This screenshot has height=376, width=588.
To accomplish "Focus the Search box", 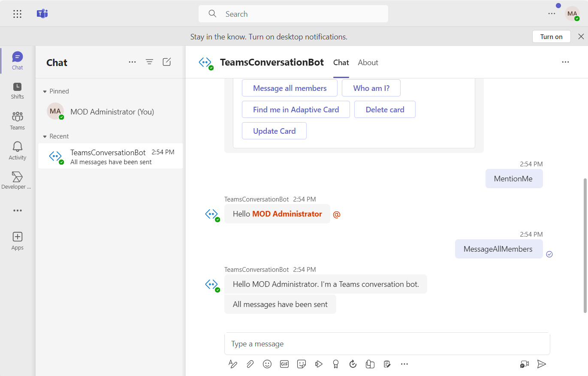I will 293,14.
